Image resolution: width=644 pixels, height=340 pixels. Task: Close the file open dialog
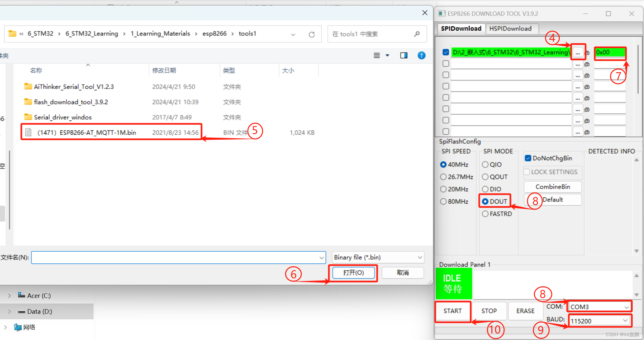(425, 13)
